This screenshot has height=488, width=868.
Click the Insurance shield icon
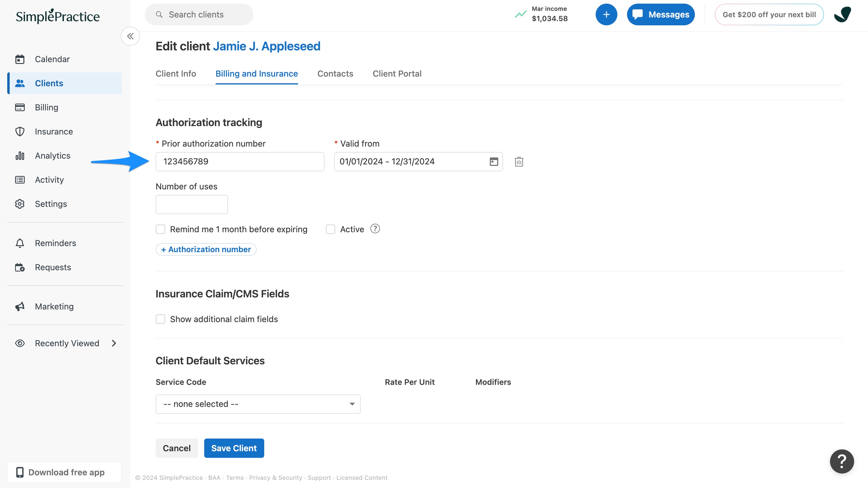tap(20, 132)
